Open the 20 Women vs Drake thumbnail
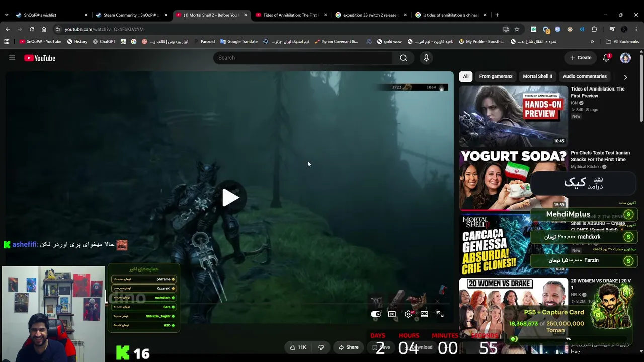The height and width of the screenshot is (362, 644). click(514, 308)
